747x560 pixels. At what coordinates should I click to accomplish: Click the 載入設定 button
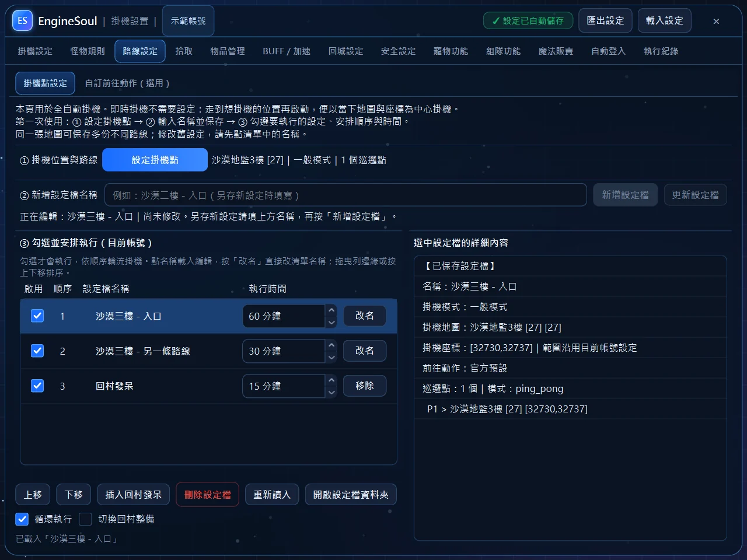(665, 21)
